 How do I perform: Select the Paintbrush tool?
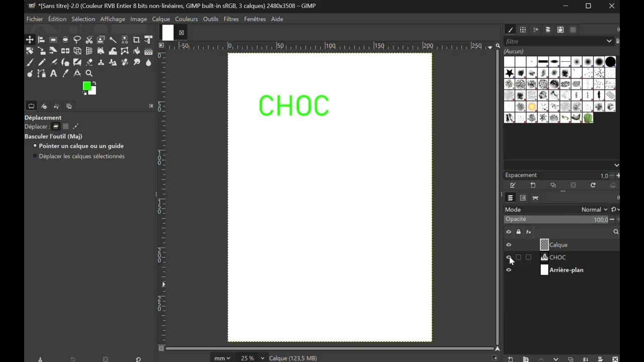tap(30, 62)
